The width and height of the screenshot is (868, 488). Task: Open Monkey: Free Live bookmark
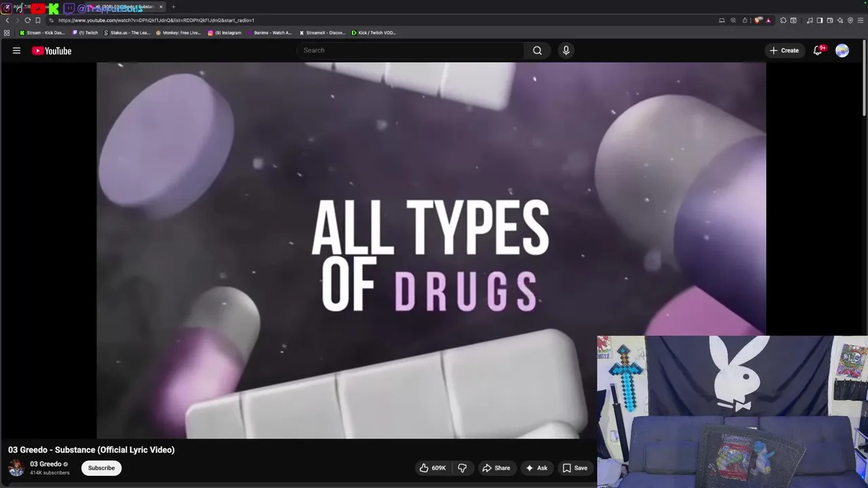[x=178, y=33]
